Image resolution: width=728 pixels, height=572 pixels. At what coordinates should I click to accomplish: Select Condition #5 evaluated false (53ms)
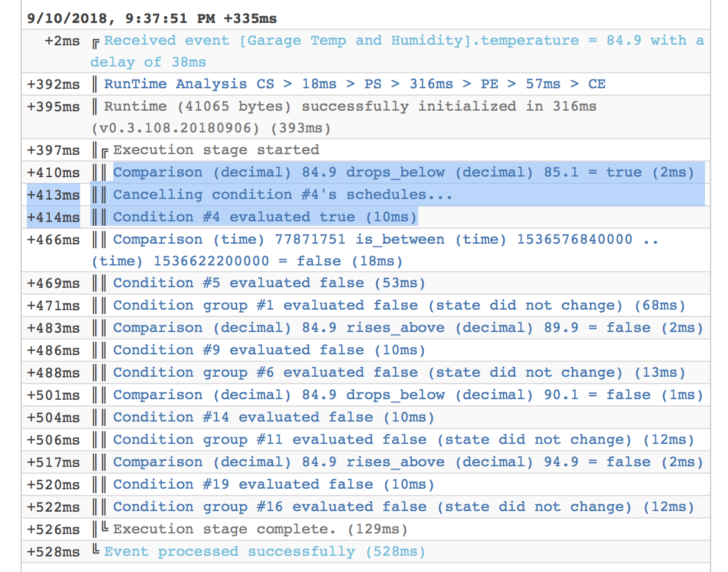coord(269,283)
